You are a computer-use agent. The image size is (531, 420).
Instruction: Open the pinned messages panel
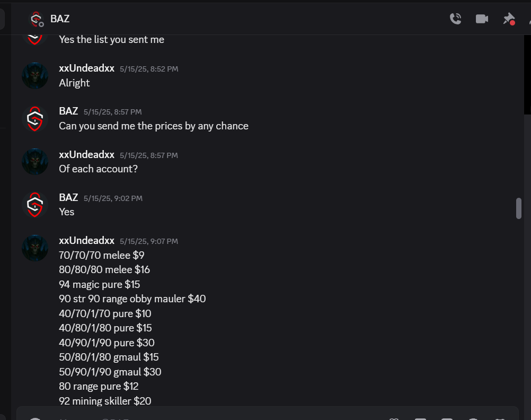coord(509,19)
